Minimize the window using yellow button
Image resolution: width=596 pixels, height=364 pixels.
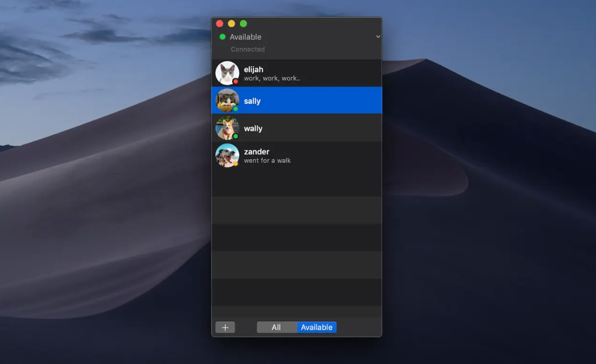click(231, 24)
